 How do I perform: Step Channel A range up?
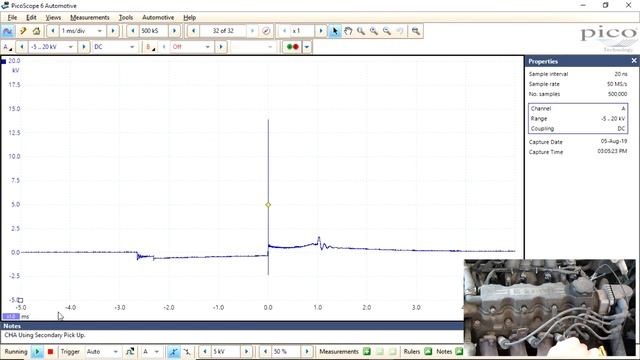pyautogui.click(x=84, y=47)
